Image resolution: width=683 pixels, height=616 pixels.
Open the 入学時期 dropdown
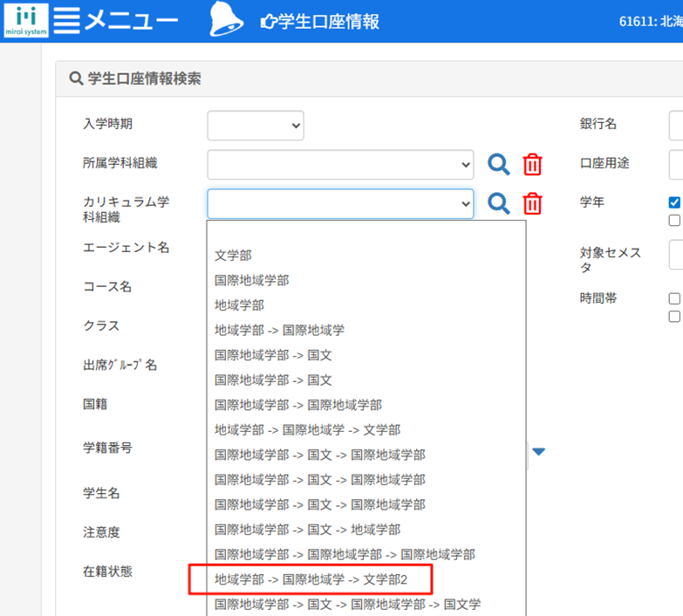[x=255, y=126]
